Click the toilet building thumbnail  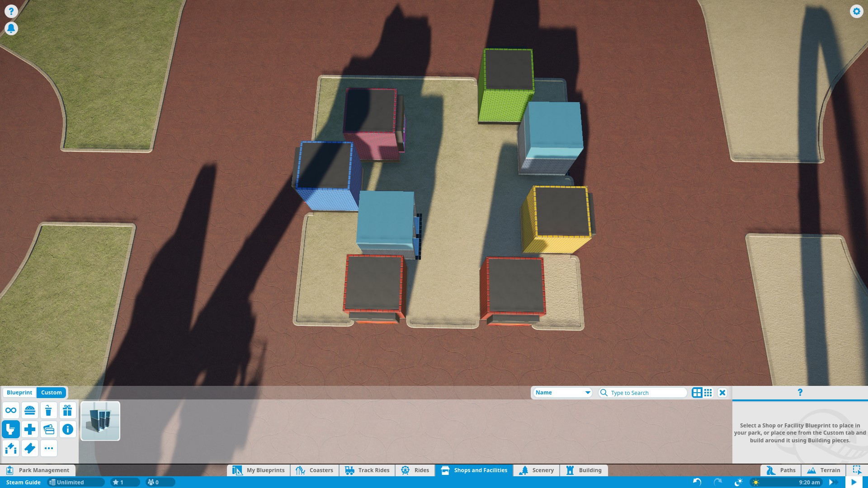[x=100, y=421]
